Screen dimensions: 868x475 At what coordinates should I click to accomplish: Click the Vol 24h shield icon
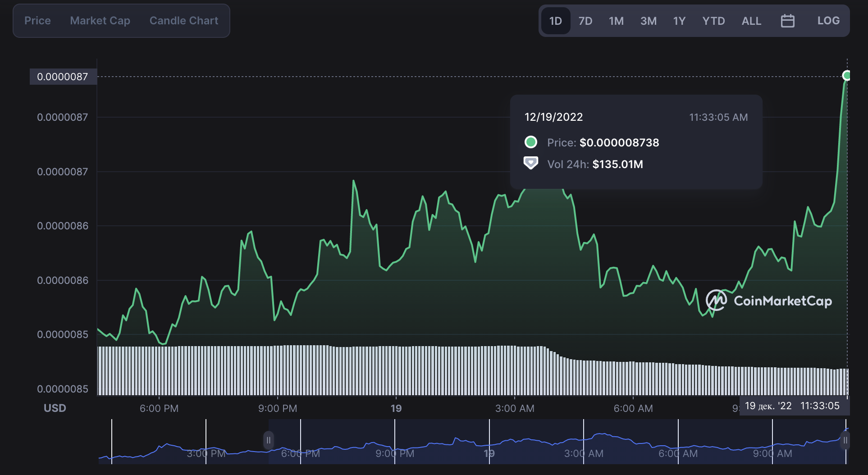531,164
